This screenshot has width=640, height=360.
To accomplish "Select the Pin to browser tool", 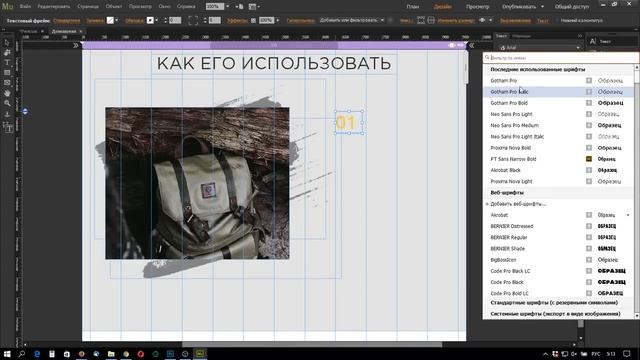I will pyautogui.click(x=7, y=114).
